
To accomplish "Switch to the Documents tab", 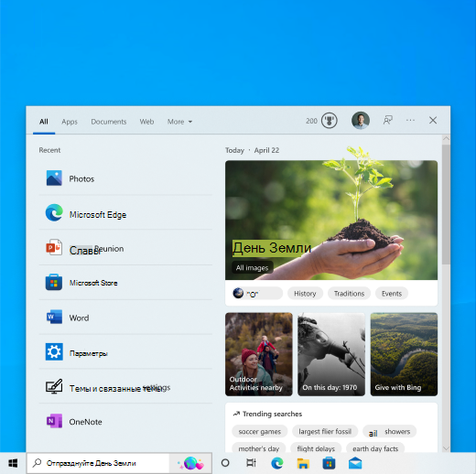I will [x=109, y=122].
